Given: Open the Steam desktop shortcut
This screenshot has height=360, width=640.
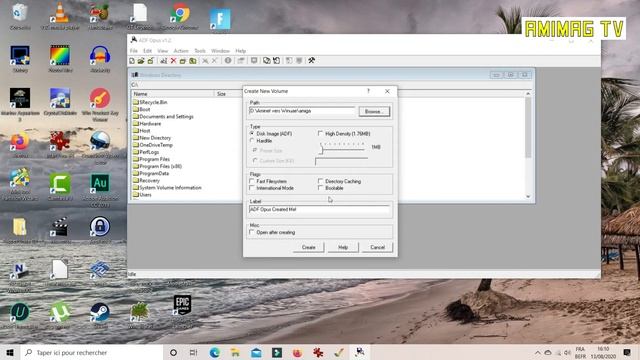Looking at the screenshot, I should 100,315.
